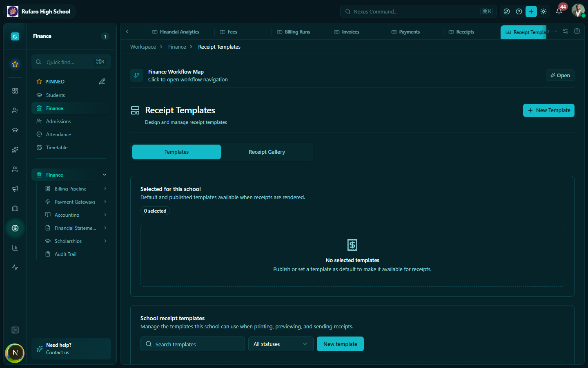Click the teal app logo icon
Viewport: 588px width, 368px height.
tap(15, 36)
